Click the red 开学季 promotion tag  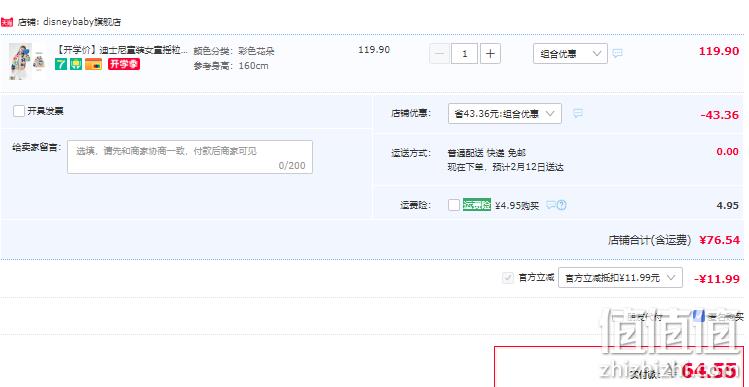(124, 64)
